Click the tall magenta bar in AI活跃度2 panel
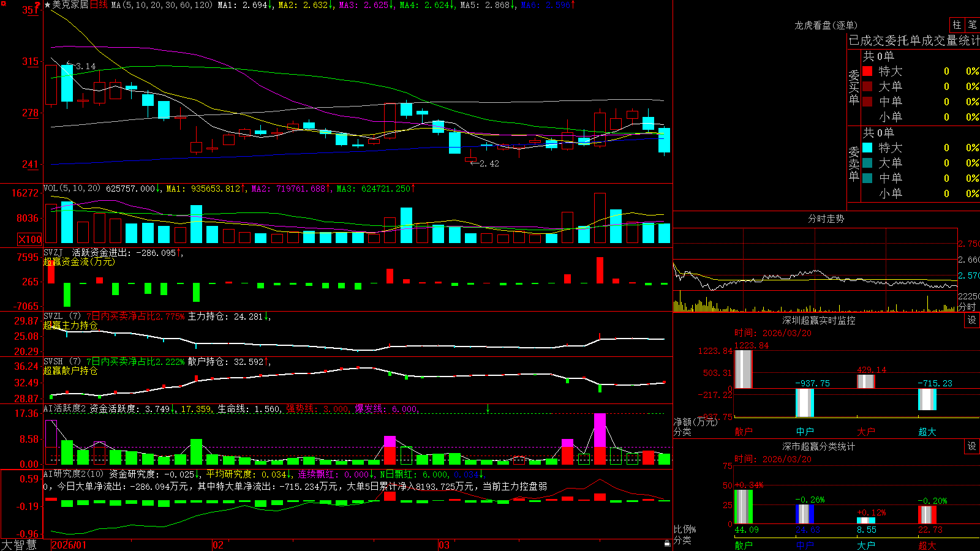This screenshot has width=980, height=551. (x=600, y=438)
